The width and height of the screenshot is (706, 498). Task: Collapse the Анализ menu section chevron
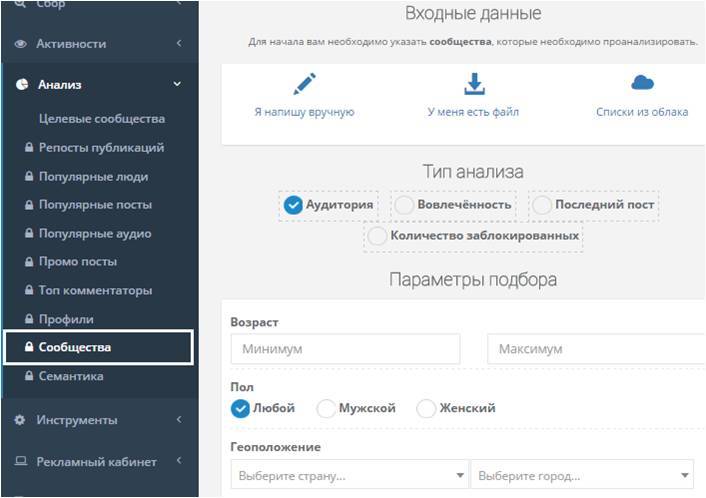[178, 85]
